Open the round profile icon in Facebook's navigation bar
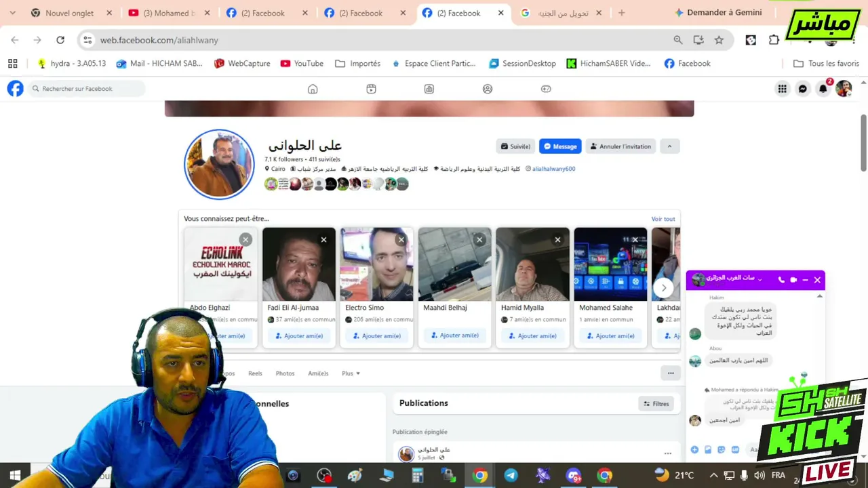Screen dimensions: 868x488 tap(488, 89)
